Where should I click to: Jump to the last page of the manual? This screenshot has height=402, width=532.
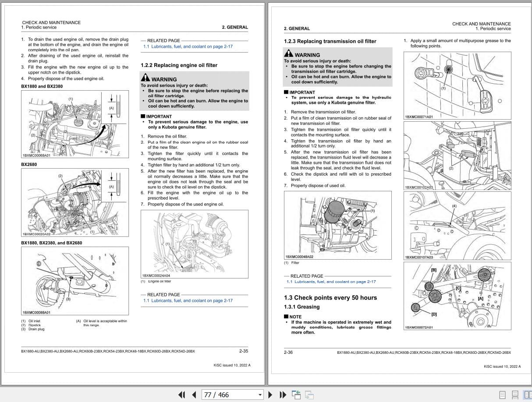tap(283, 395)
